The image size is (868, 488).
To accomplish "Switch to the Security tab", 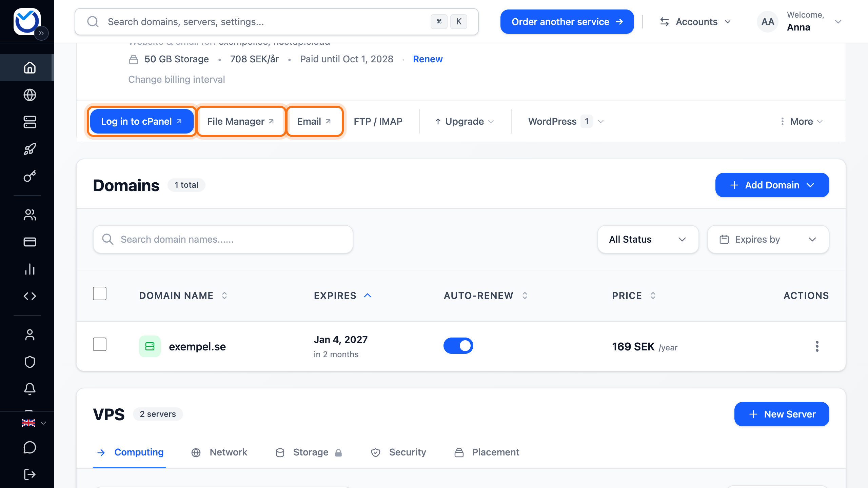I will (398, 452).
